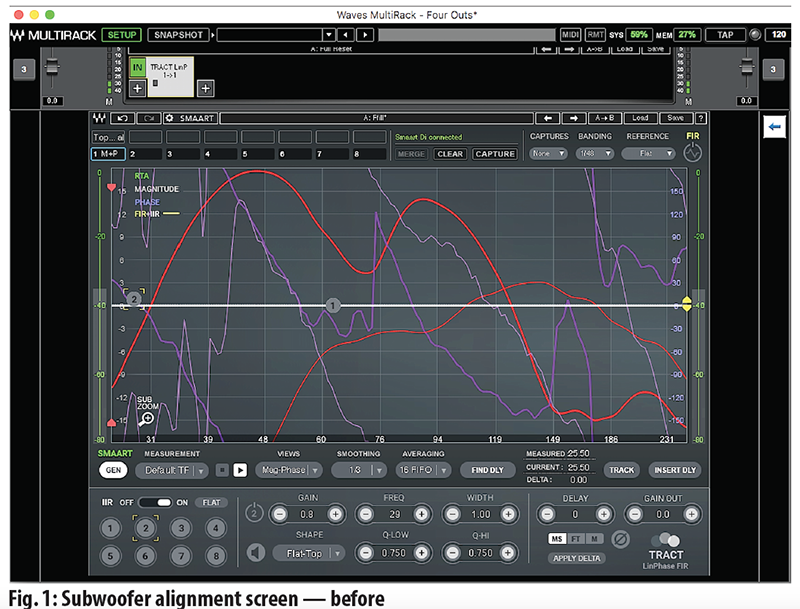Click the round knob beside TAP
This screenshot has height=609, width=800.
tap(755, 35)
